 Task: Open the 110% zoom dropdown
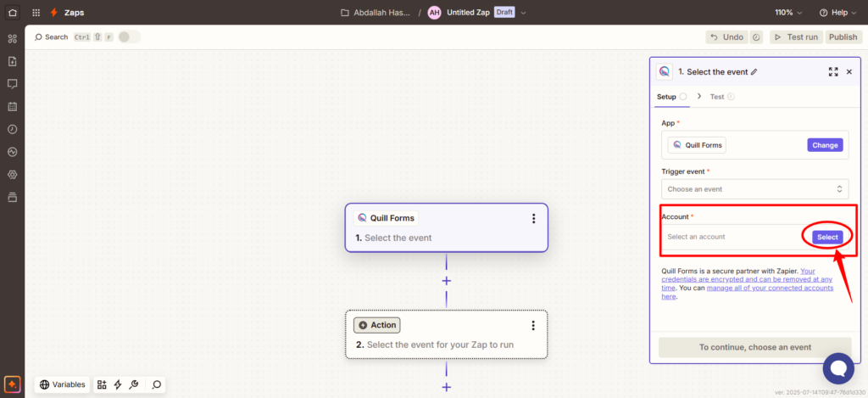788,12
